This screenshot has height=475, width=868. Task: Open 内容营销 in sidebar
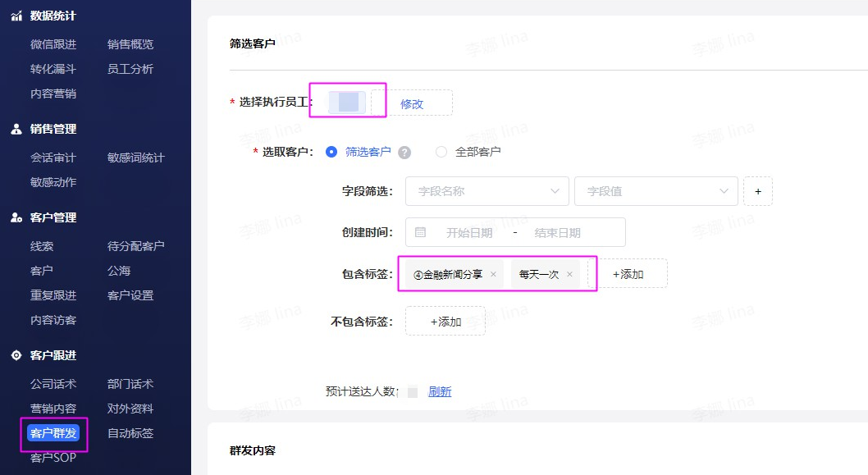tap(53, 94)
